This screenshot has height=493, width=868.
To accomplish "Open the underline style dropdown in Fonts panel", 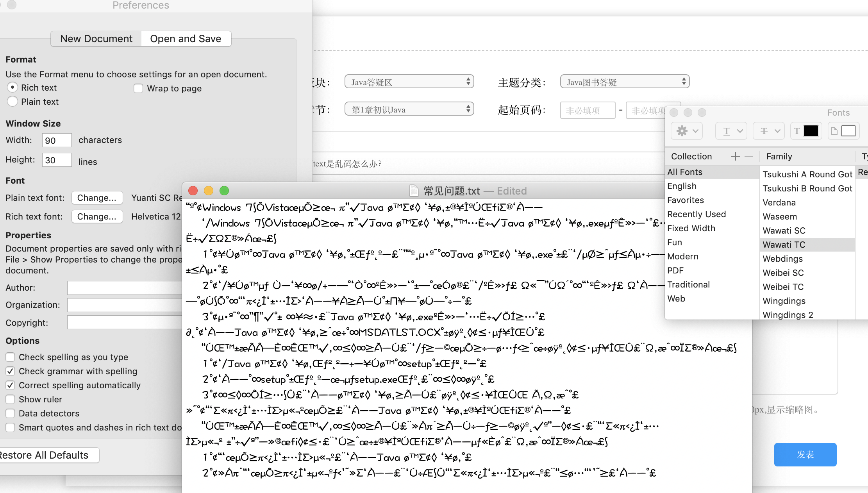I will tap(731, 131).
